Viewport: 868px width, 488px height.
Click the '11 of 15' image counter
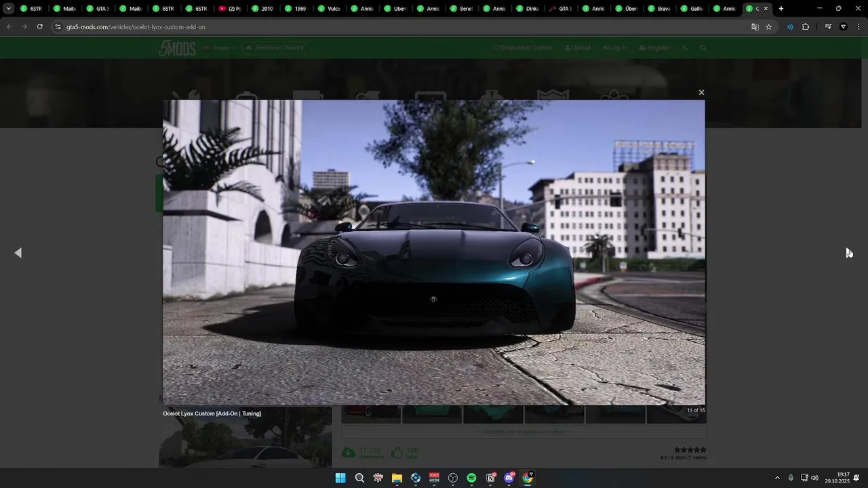tap(696, 410)
